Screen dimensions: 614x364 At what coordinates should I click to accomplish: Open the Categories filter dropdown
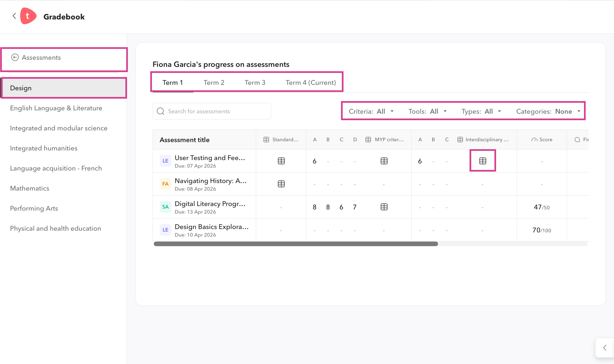[x=549, y=111]
